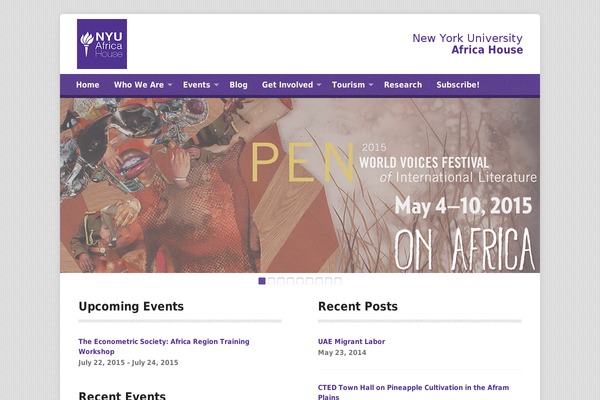Open the Home menu item
Image resolution: width=600 pixels, height=400 pixels.
(88, 85)
